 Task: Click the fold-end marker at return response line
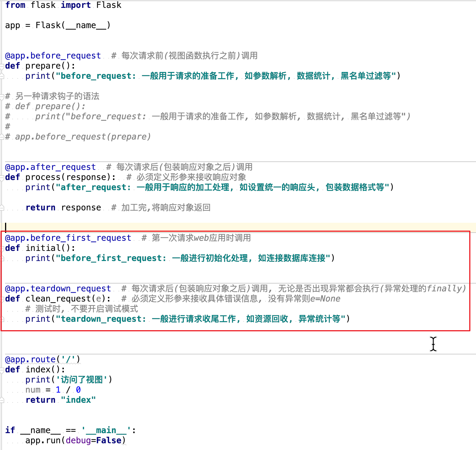pyautogui.click(x=2, y=208)
